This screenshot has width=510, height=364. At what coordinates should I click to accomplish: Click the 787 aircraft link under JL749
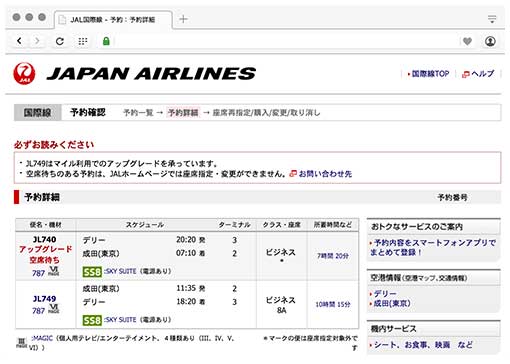pos(38,311)
